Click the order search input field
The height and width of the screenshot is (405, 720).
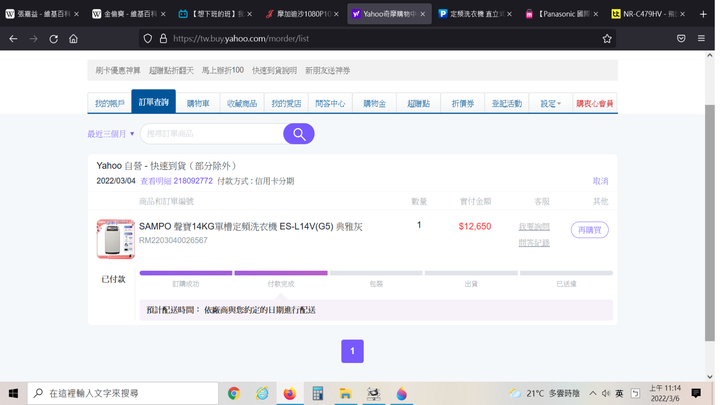(x=212, y=134)
